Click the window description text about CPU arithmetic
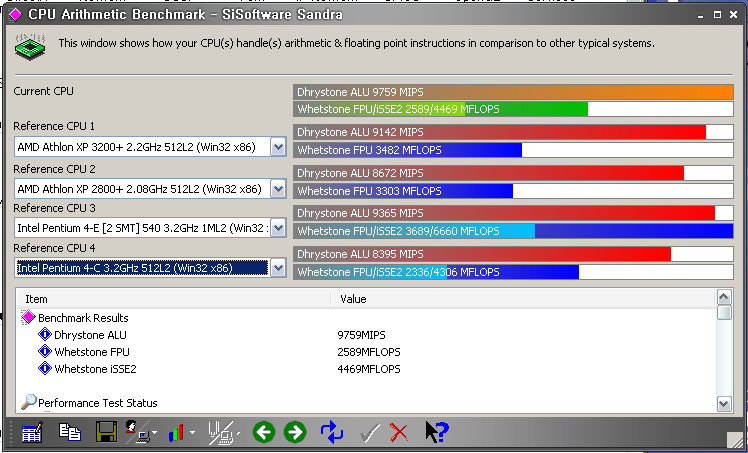Image resolution: width=748 pixels, height=453 pixels. click(356, 43)
